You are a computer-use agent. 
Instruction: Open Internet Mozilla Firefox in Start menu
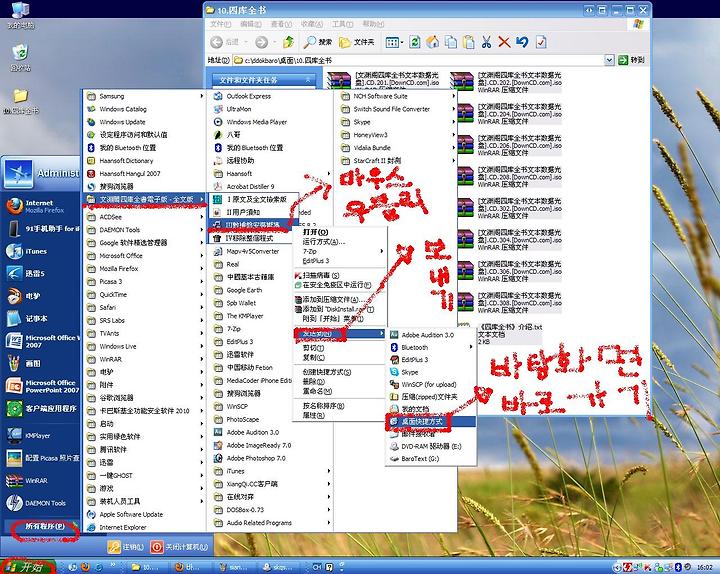[x=40, y=206]
